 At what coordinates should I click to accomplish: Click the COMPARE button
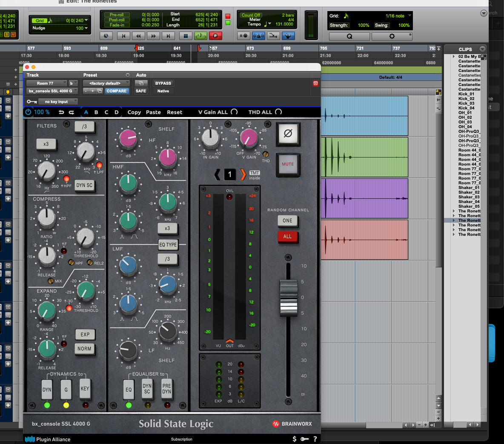(116, 91)
